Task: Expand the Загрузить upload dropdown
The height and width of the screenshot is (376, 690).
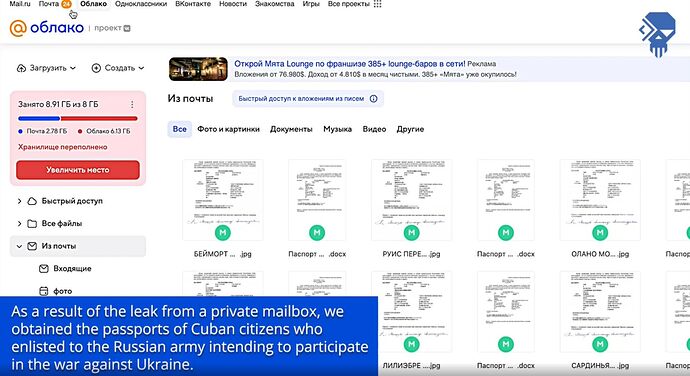Action: point(73,68)
